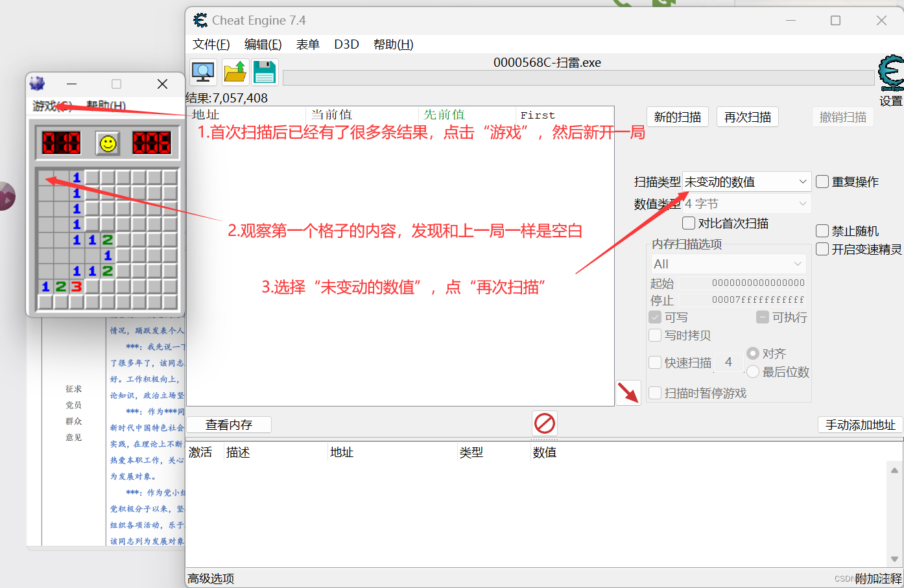
Task: Click the 新的扫描 button
Action: pos(678,117)
